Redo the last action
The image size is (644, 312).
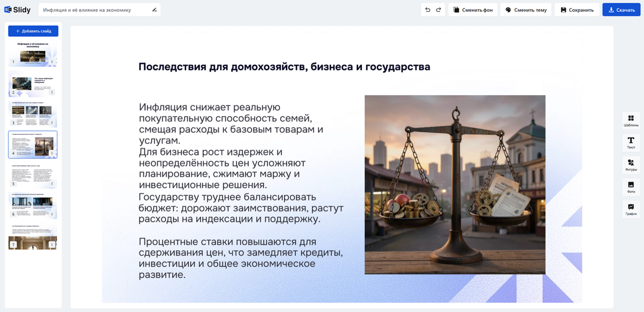pyautogui.click(x=438, y=10)
